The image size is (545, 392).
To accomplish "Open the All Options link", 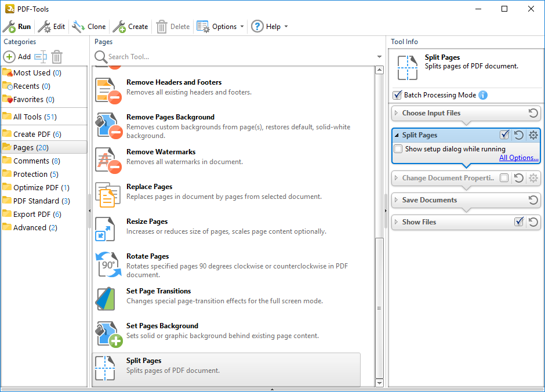I will pos(518,158).
